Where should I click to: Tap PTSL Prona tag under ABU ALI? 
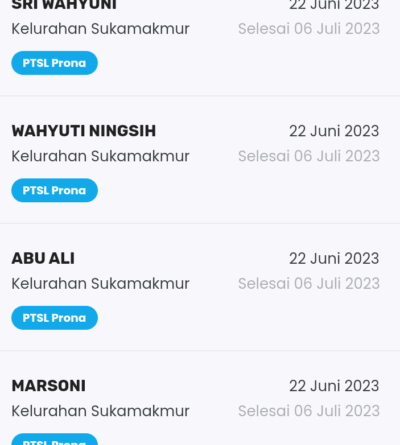pos(55,318)
